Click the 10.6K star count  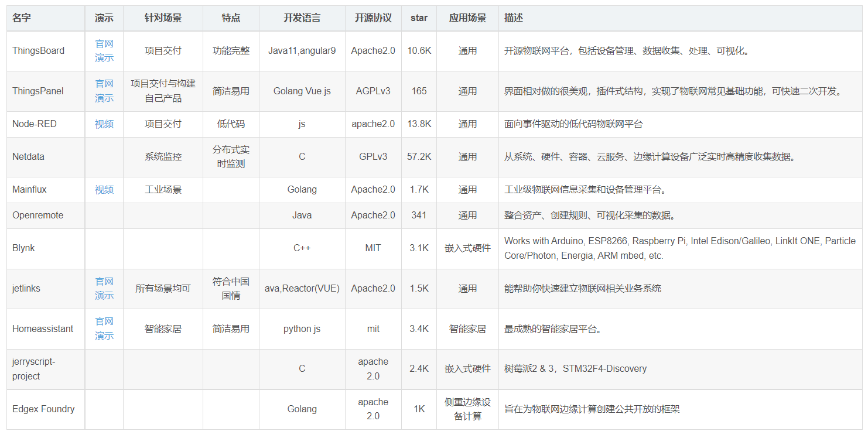click(x=419, y=51)
